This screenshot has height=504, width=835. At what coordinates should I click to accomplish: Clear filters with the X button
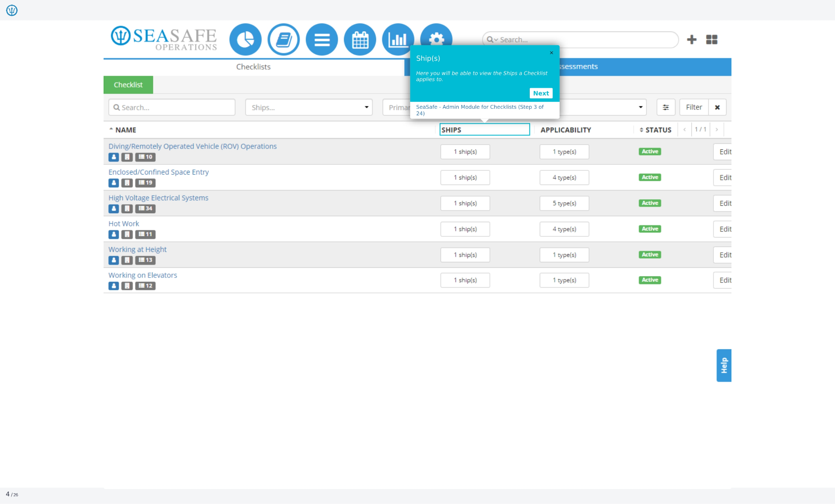point(717,107)
